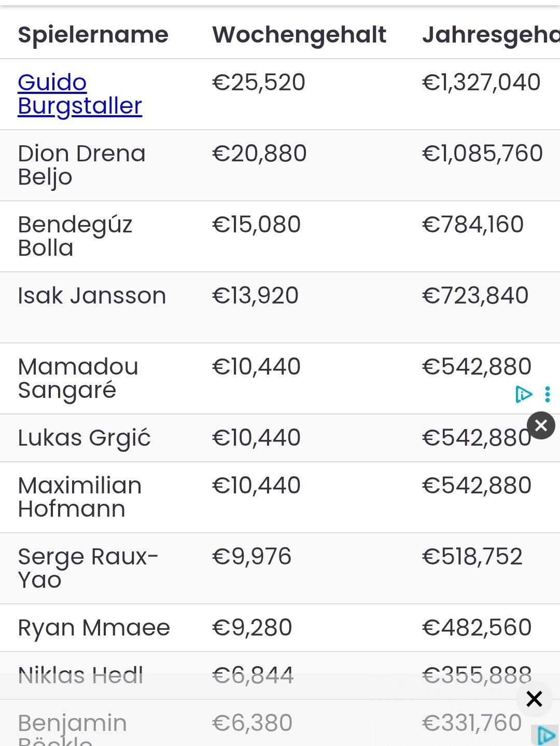Select Isak Jansson's weekly salary €13,920
This screenshot has height=746, width=560.
click(x=255, y=296)
